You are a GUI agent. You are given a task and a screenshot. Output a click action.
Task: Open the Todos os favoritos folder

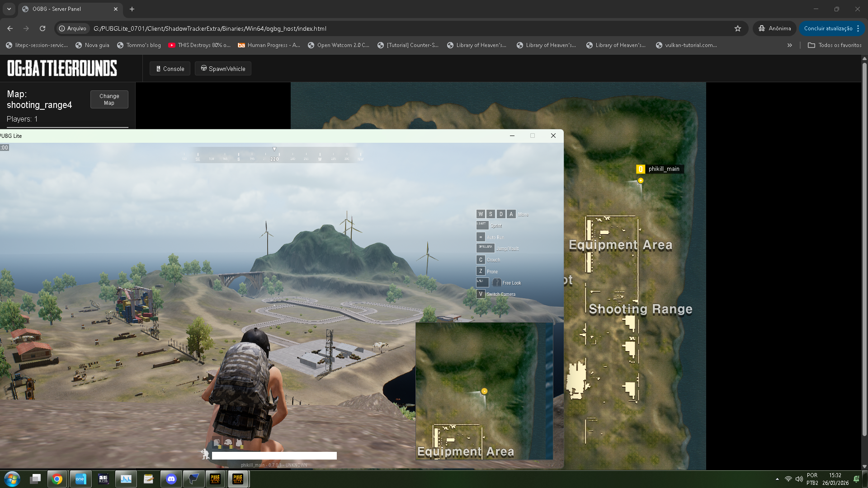[835, 45]
